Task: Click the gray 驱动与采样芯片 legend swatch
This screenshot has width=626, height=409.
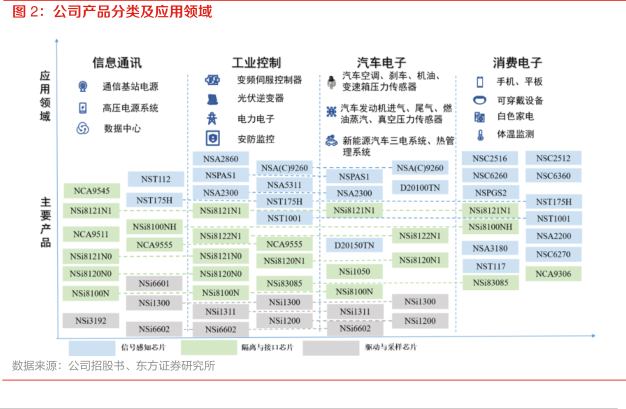Action: [331, 346]
